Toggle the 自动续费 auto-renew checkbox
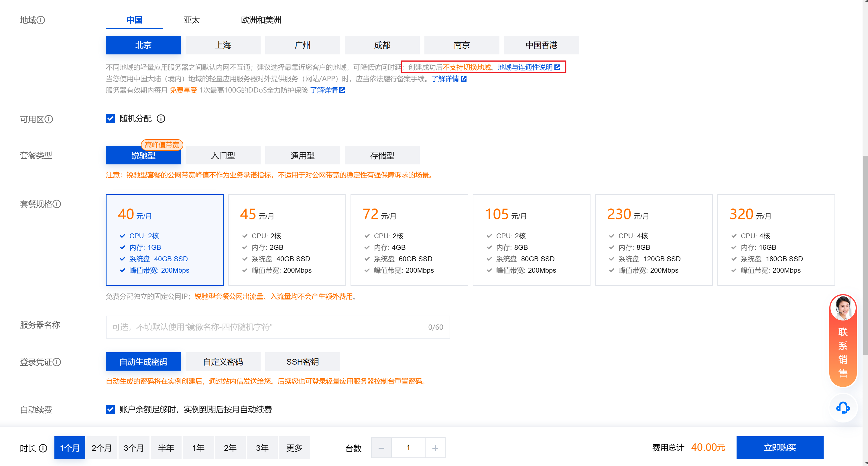Viewport: 868px width, 466px height. pos(111,409)
